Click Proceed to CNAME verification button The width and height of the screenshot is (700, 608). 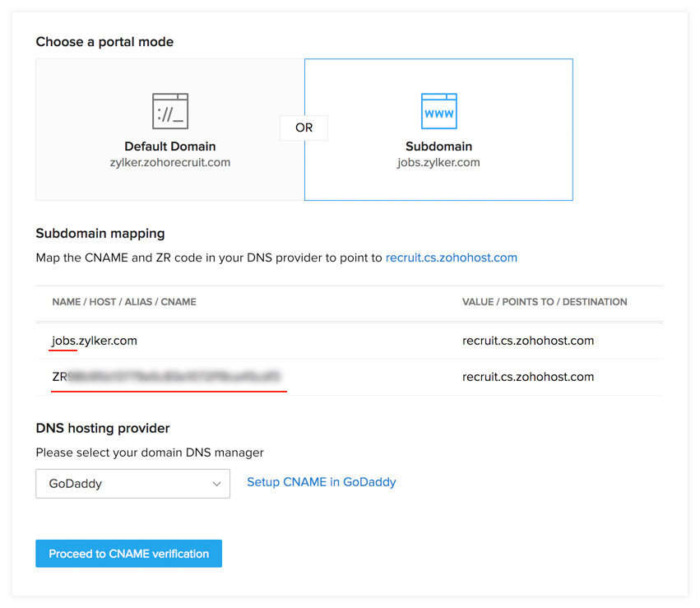point(128,554)
